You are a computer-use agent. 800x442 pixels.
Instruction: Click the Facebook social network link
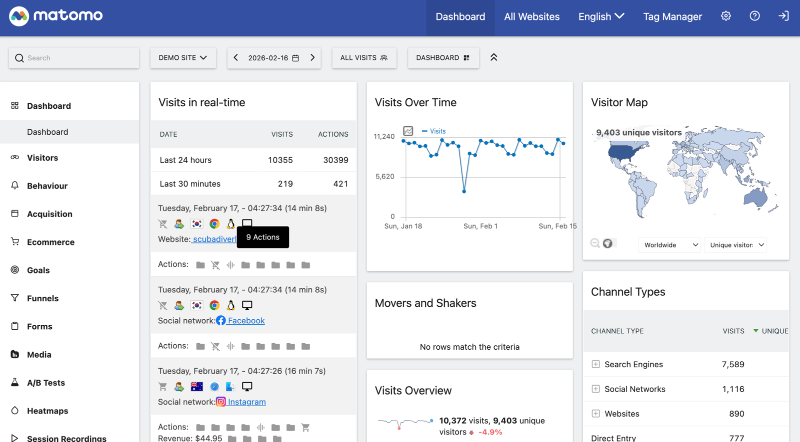click(245, 321)
